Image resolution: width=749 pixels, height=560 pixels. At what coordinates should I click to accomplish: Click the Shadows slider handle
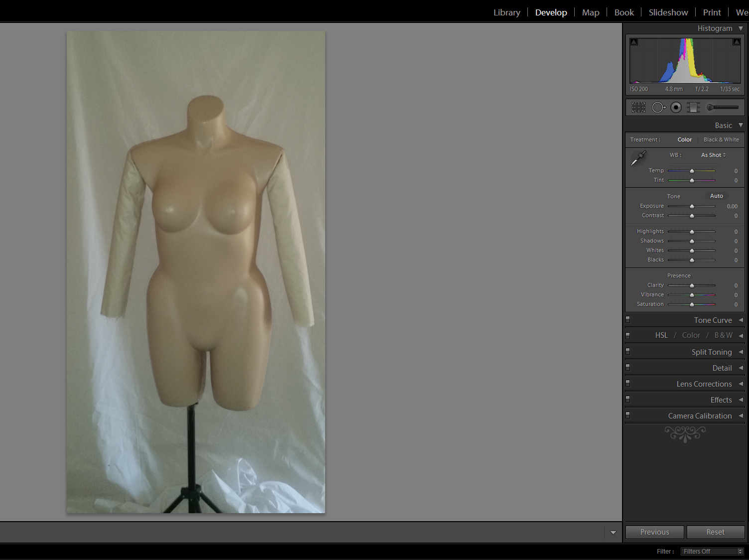tap(692, 241)
